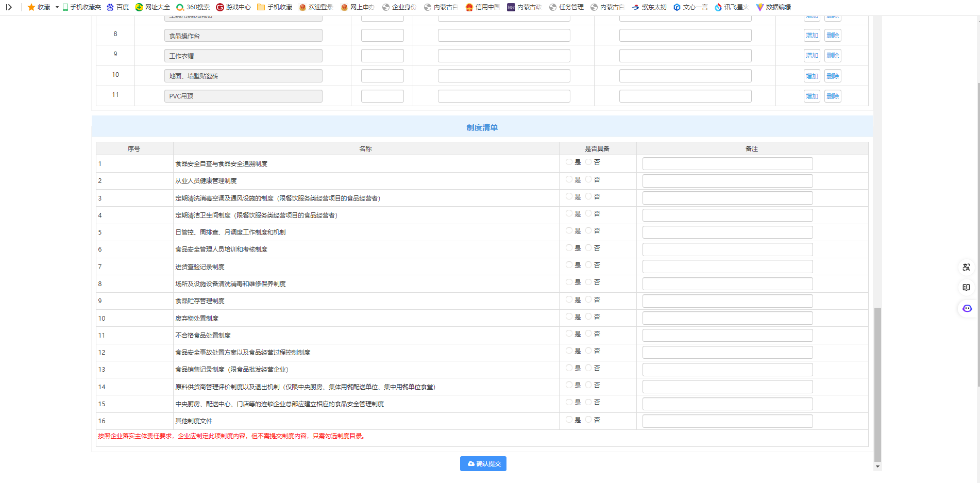This screenshot has height=483, width=980.
Task: Open the 任务管理 bookmark
Action: 566,7
